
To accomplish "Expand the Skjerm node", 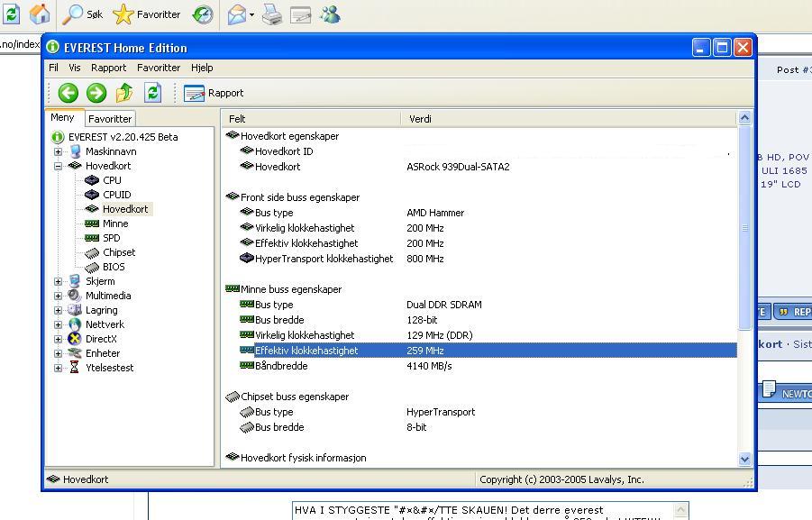I will pos(58,282).
